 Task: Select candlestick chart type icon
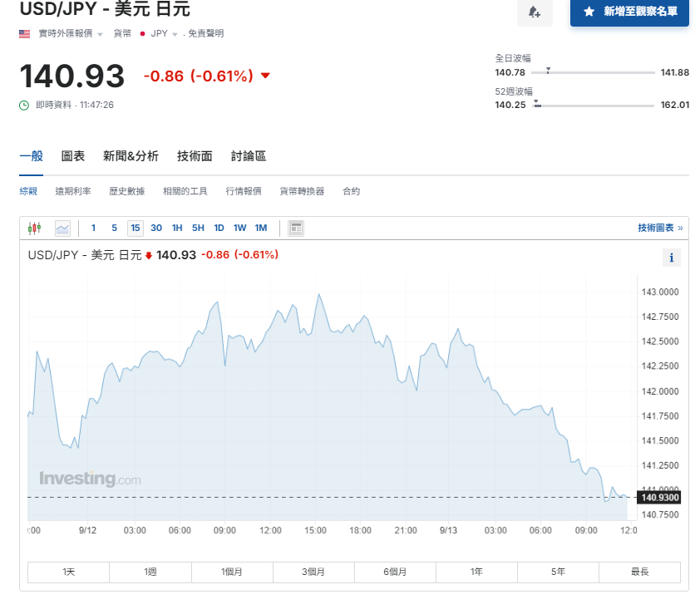click(x=34, y=228)
